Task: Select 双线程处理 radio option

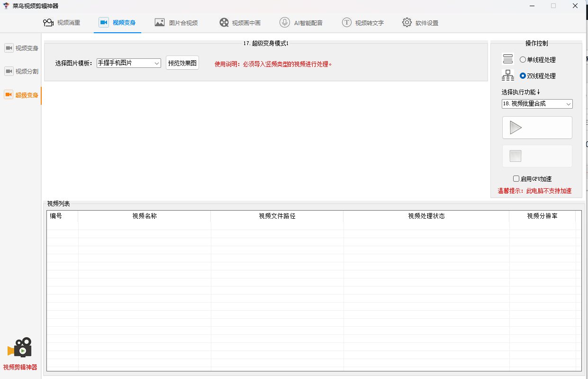Action: [523, 76]
